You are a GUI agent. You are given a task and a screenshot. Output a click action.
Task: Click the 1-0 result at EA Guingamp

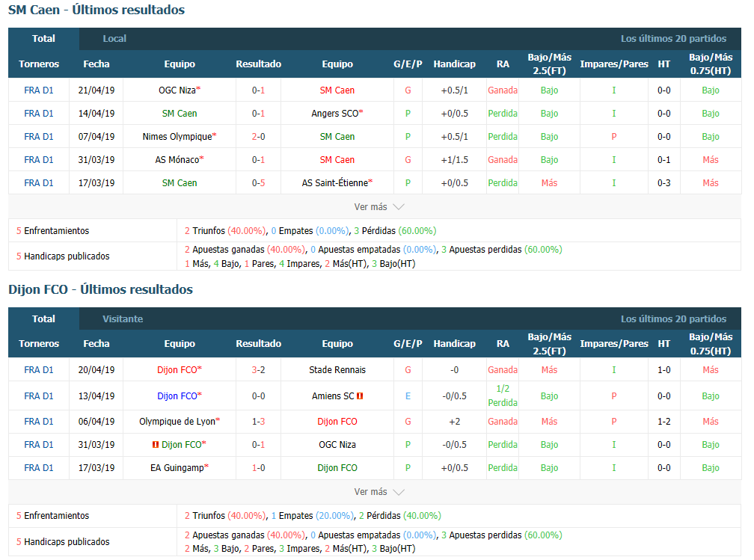point(258,468)
